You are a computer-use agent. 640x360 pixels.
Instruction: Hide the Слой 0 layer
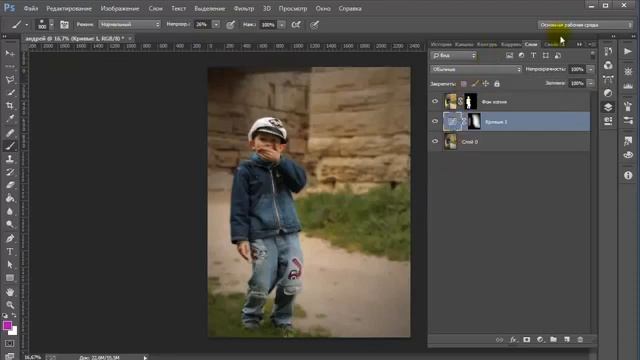pyautogui.click(x=435, y=141)
